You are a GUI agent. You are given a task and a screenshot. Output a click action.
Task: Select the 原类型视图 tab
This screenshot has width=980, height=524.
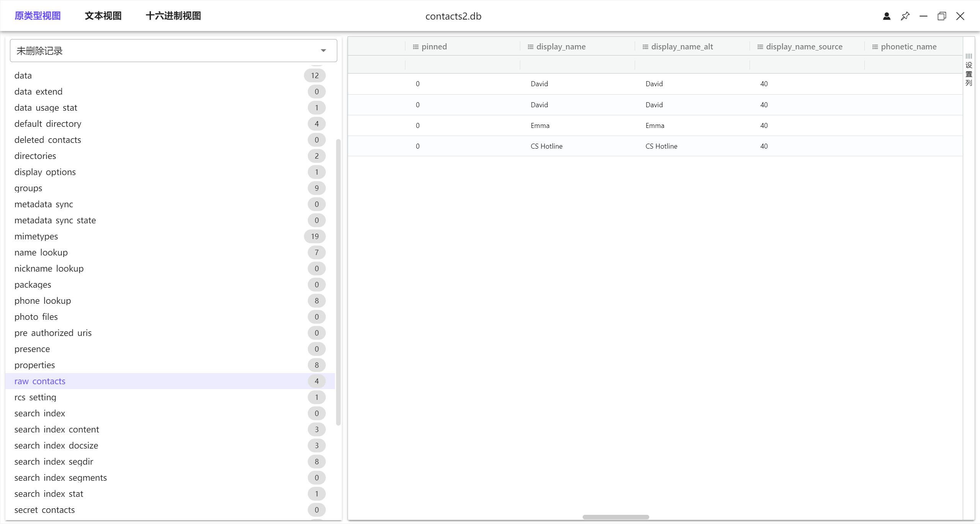coord(38,16)
